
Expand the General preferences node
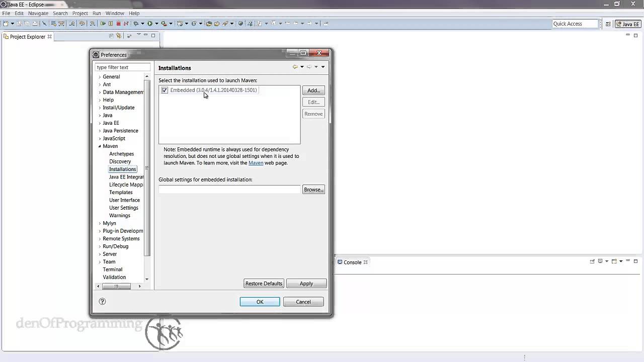pos(100,77)
